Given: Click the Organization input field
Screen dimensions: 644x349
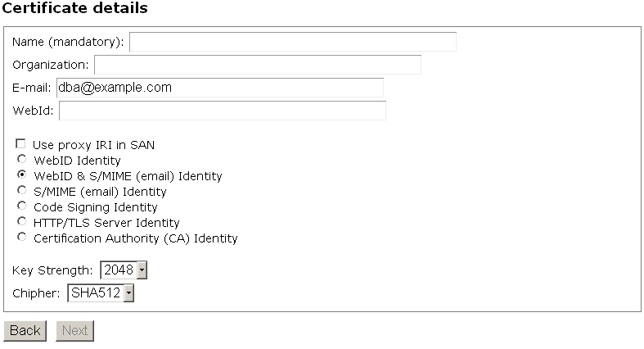Looking at the screenshot, I should click(x=257, y=65).
